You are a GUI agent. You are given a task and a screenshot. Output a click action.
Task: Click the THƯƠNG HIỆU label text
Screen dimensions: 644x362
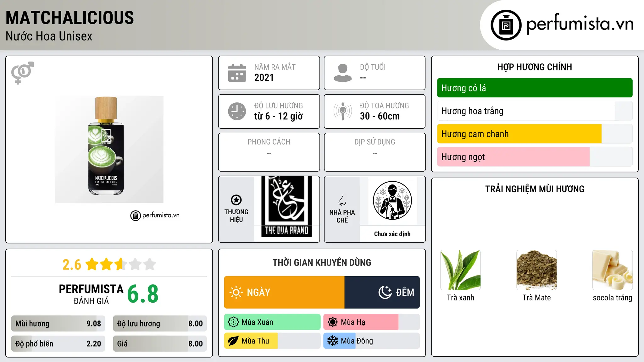coord(236,216)
